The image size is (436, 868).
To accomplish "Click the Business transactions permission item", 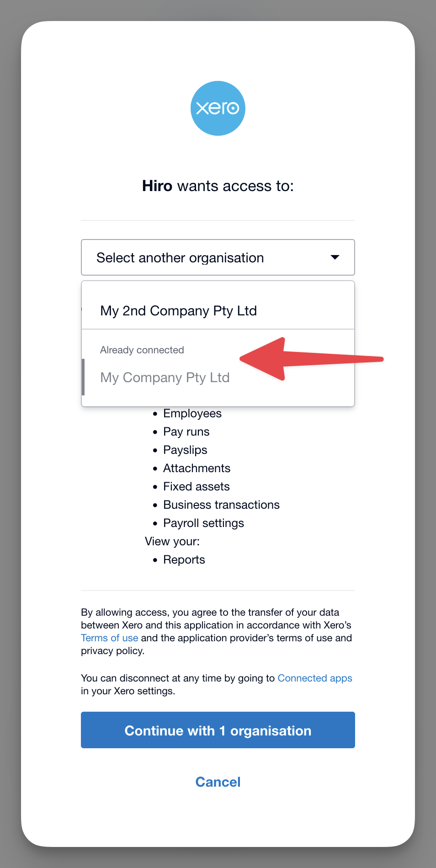I will (221, 505).
